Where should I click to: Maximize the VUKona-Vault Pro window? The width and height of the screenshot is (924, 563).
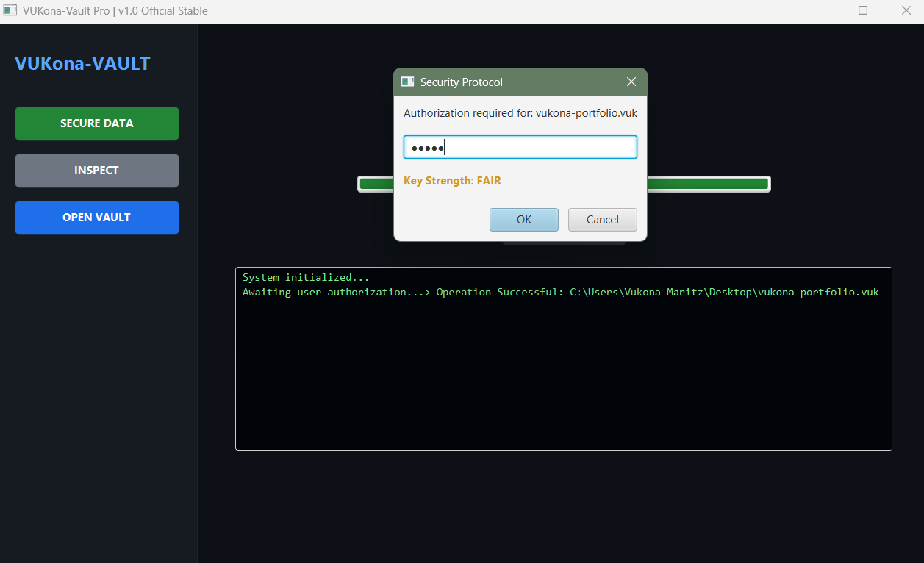[x=863, y=10]
